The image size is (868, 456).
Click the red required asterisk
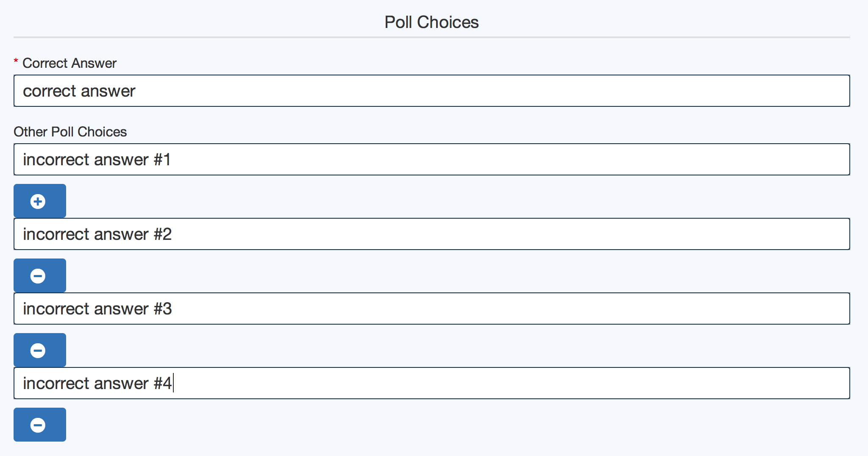pyautogui.click(x=16, y=62)
